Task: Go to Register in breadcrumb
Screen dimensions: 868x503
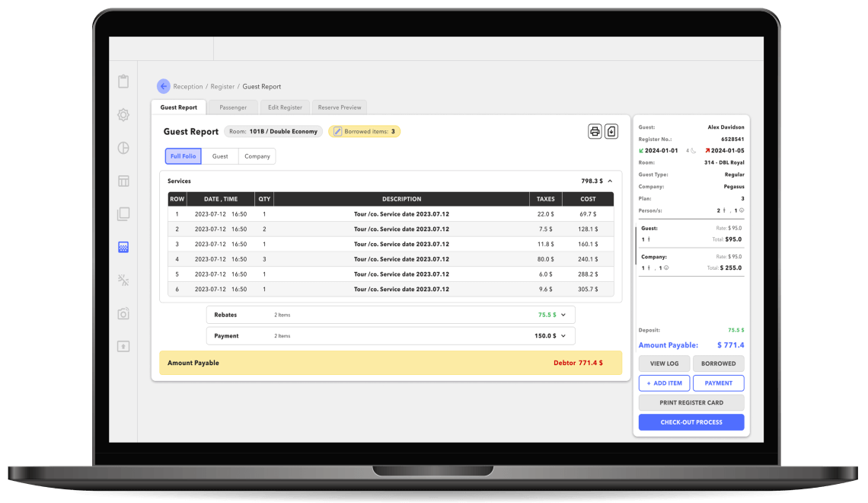Action: [222, 86]
